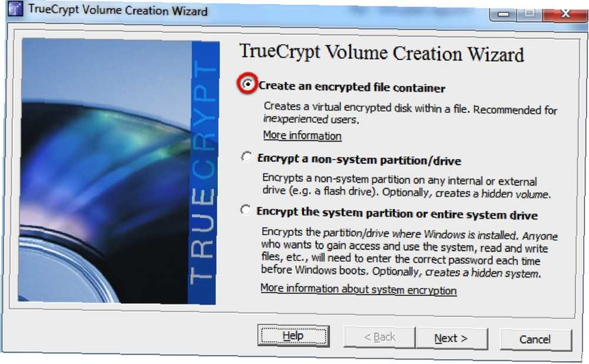Click the window title bar text
Screen dimensions: 589x364
tap(118, 10)
